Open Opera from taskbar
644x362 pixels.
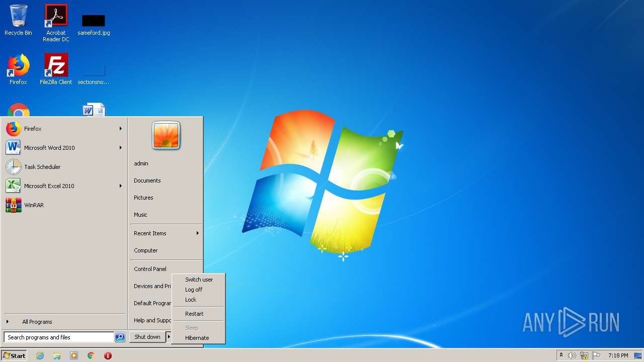[108, 355]
